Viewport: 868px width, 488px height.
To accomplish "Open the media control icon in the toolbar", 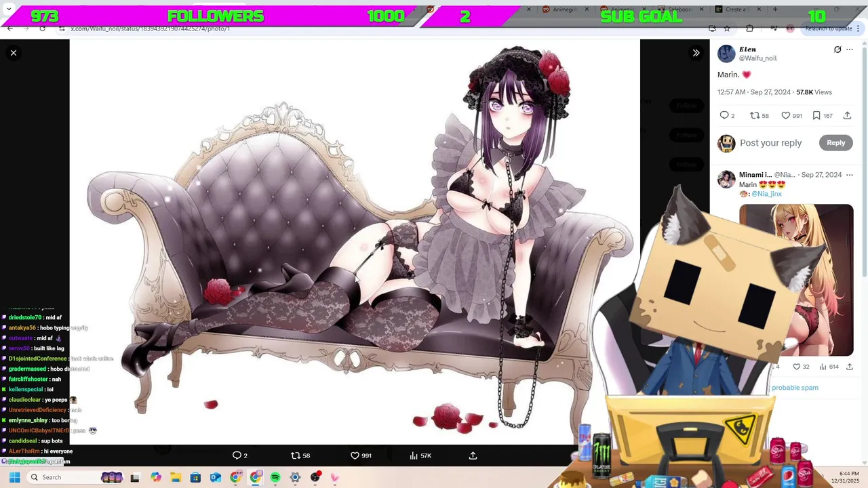I will coord(774,28).
